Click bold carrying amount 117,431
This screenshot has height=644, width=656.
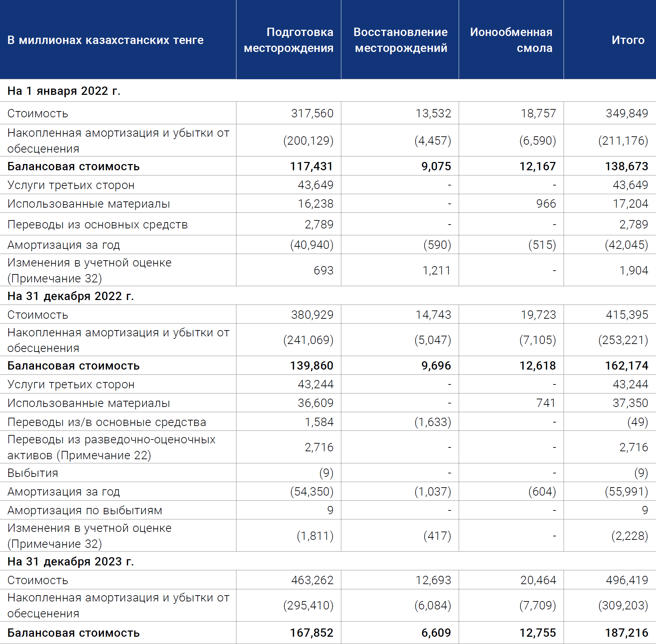click(x=312, y=166)
